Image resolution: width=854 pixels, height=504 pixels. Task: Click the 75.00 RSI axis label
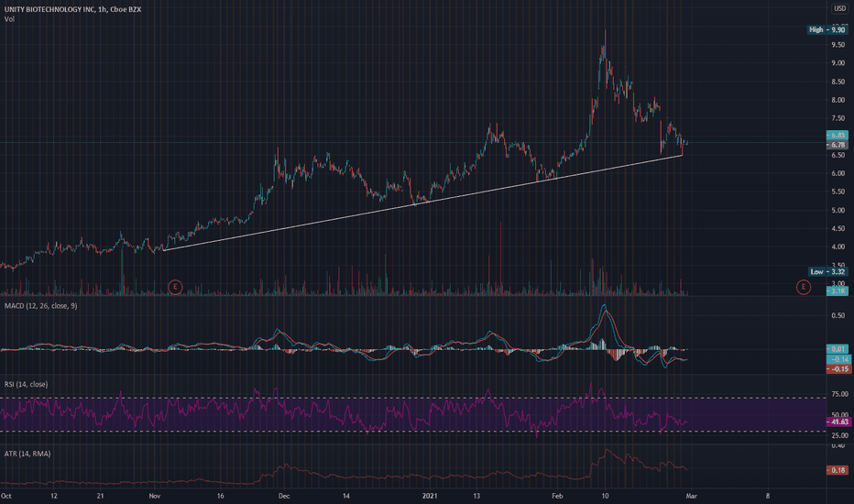click(839, 394)
